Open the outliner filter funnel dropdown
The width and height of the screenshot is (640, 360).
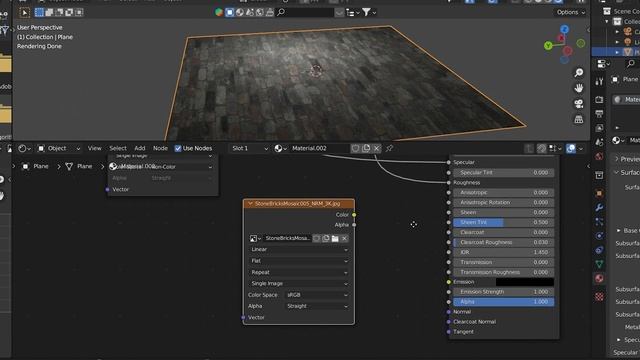point(369,12)
